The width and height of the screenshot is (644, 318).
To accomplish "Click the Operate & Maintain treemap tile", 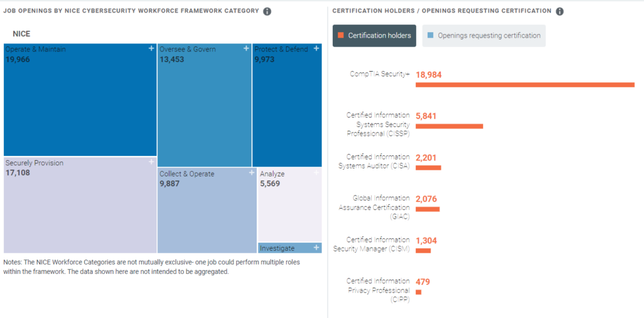I will point(80,101).
